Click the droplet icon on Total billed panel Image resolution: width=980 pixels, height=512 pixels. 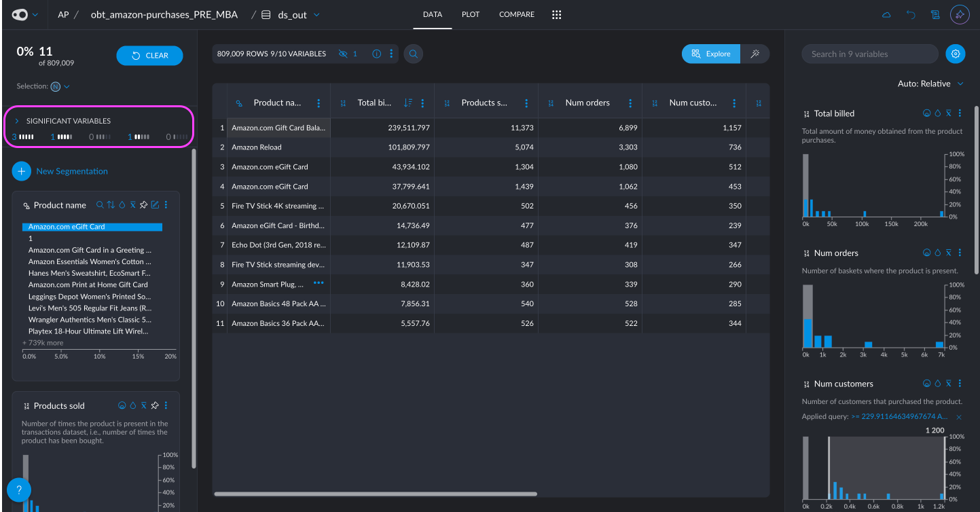pos(938,113)
